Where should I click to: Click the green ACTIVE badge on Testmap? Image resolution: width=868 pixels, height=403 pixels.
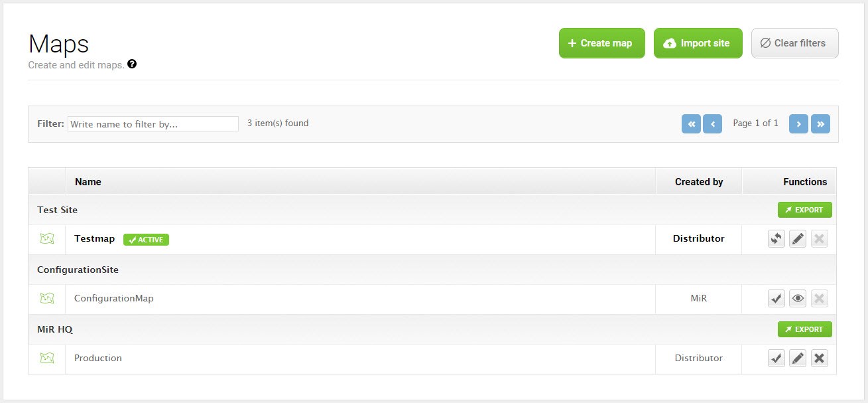pos(146,240)
